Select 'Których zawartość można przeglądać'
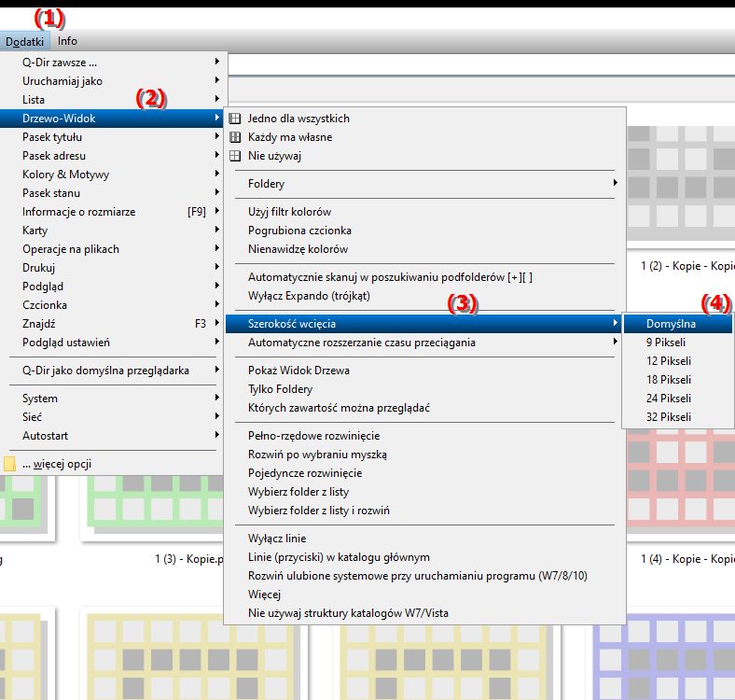735x700 pixels. pos(425,408)
